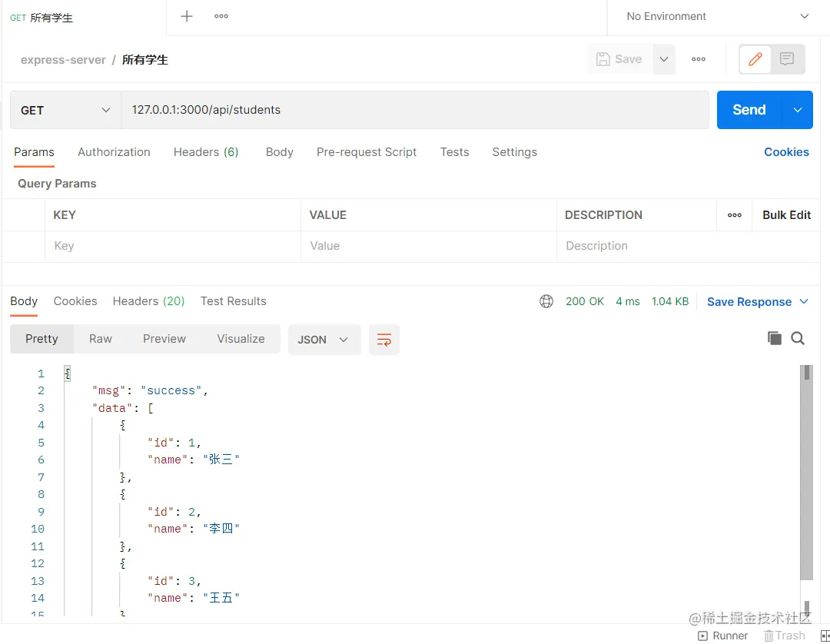830x644 pixels.
Task: Click the request URL input field
Action: point(415,110)
